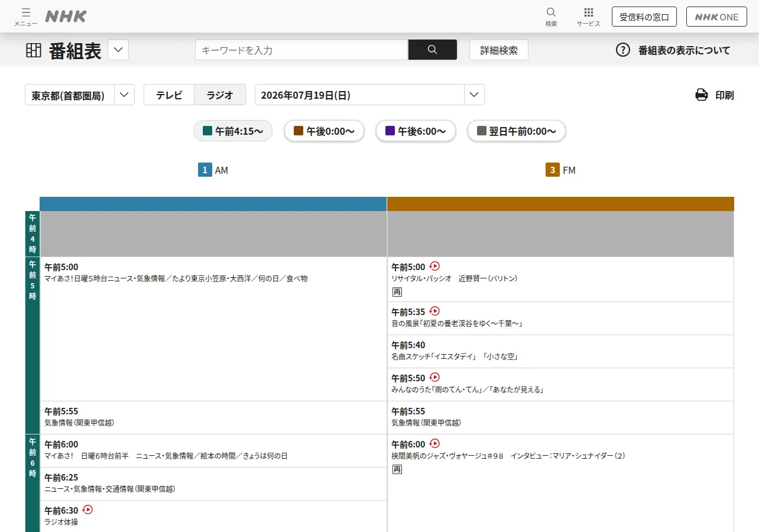Viewport: 759px width, 532px height.
Task: Switch to テレビ listings
Action: [169, 95]
